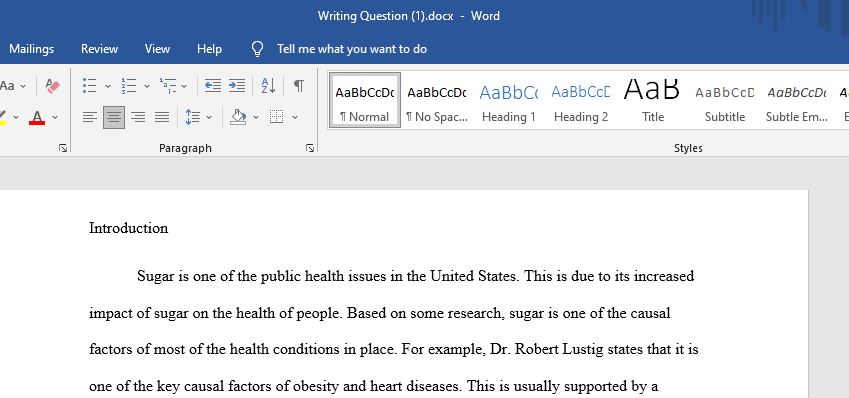This screenshot has height=398, width=849.
Task: Click the Line and Paragraph Spacing icon
Action: pyautogui.click(x=193, y=117)
